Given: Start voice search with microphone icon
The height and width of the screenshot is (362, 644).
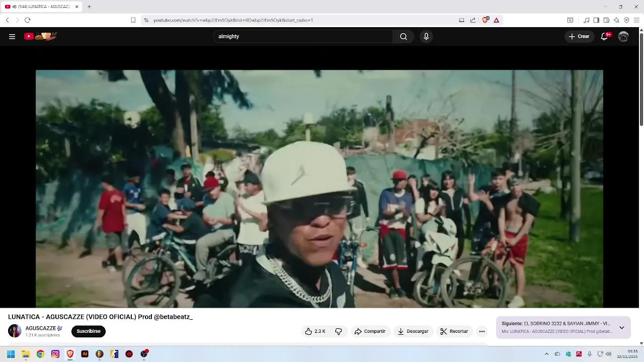Looking at the screenshot, I should [x=426, y=36].
